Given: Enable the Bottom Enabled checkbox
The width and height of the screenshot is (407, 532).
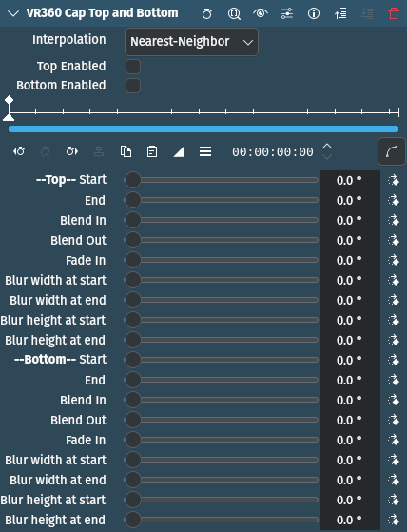Looking at the screenshot, I should pos(133,86).
